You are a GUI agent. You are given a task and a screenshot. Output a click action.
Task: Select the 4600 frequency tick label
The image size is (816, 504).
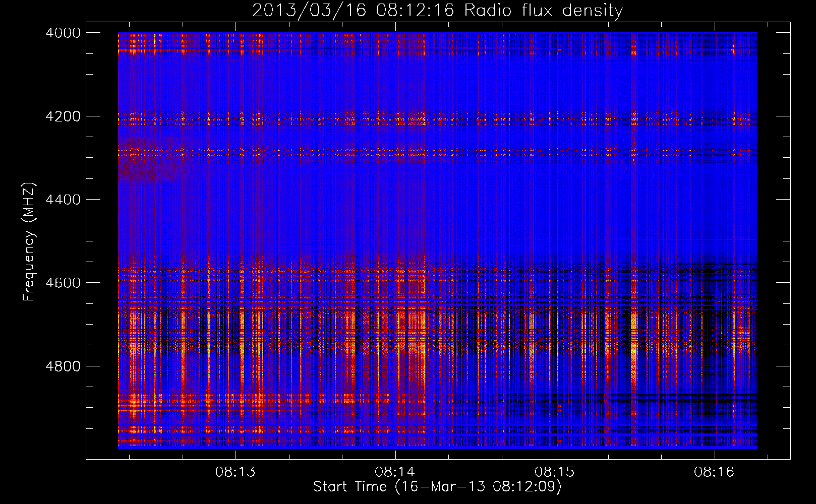tap(63, 283)
